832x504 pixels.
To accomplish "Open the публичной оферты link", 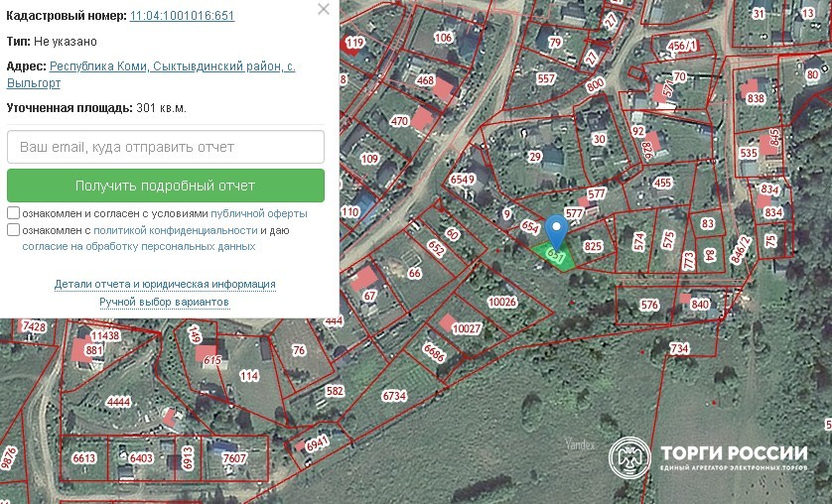I will [258, 213].
